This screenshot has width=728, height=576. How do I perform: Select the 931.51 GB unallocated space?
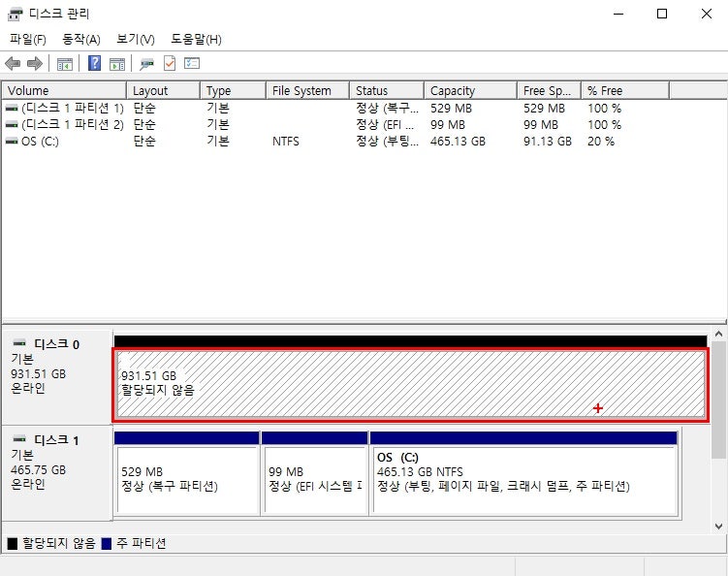(411, 384)
